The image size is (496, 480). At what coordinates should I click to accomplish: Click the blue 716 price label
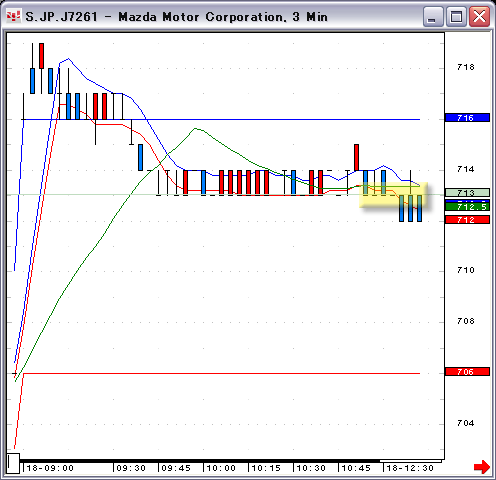coord(467,118)
